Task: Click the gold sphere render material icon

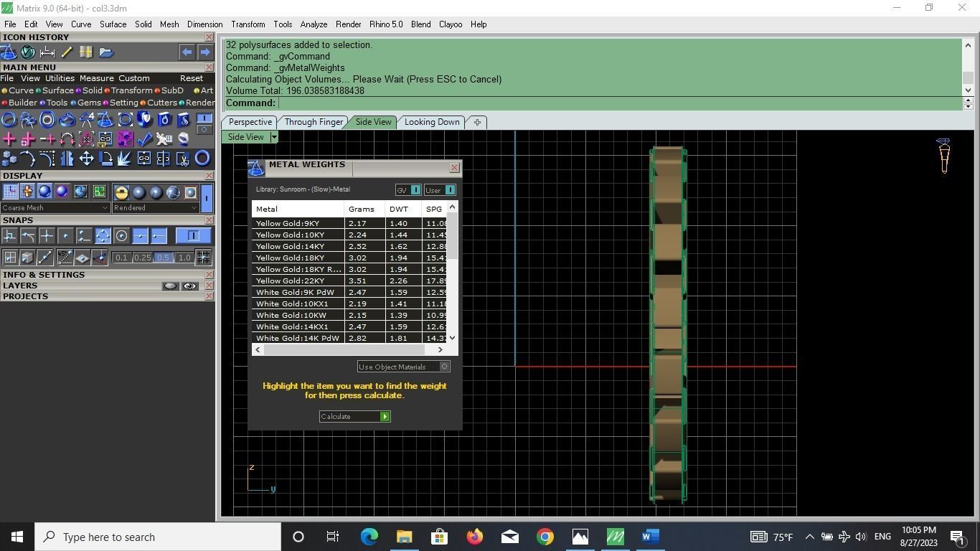Action: [x=121, y=192]
